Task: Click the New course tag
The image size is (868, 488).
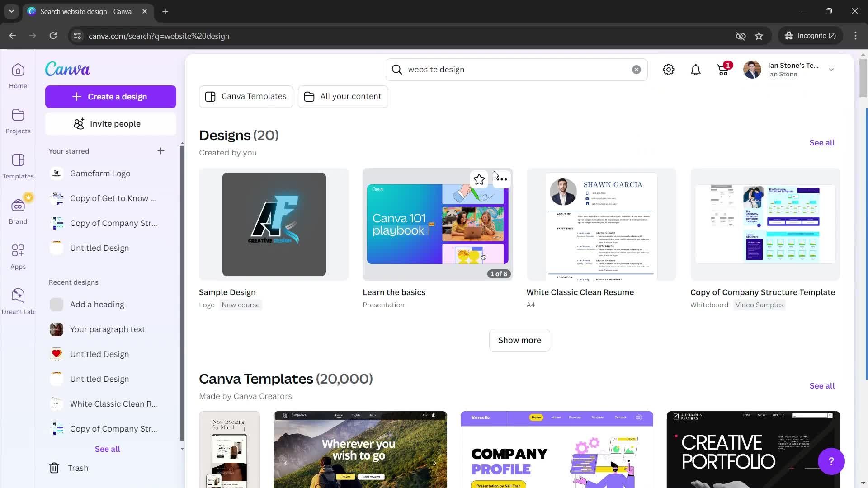Action: click(241, 305)
